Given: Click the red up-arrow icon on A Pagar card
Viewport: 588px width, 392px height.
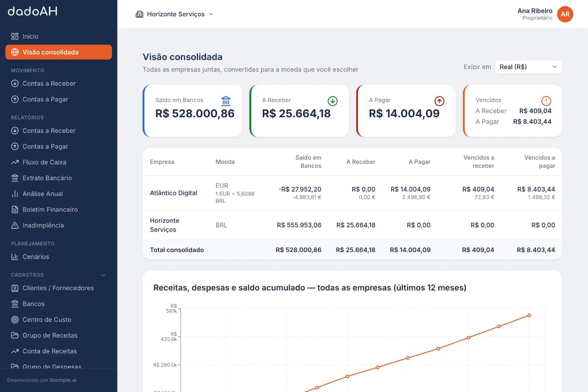Looking at the screenshot, I should click(439, 101).
